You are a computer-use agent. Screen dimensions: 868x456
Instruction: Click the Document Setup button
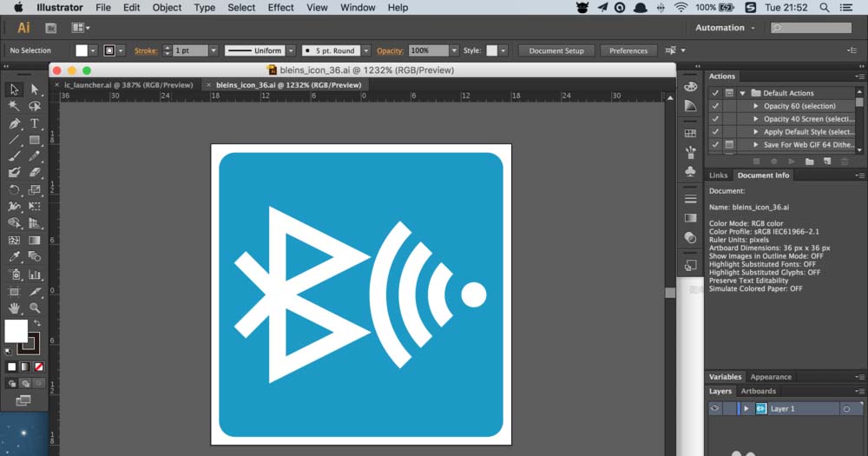556,51
